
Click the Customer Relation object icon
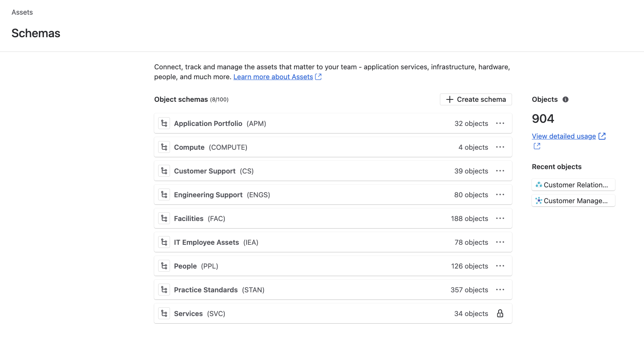click(x=539, y=185)
